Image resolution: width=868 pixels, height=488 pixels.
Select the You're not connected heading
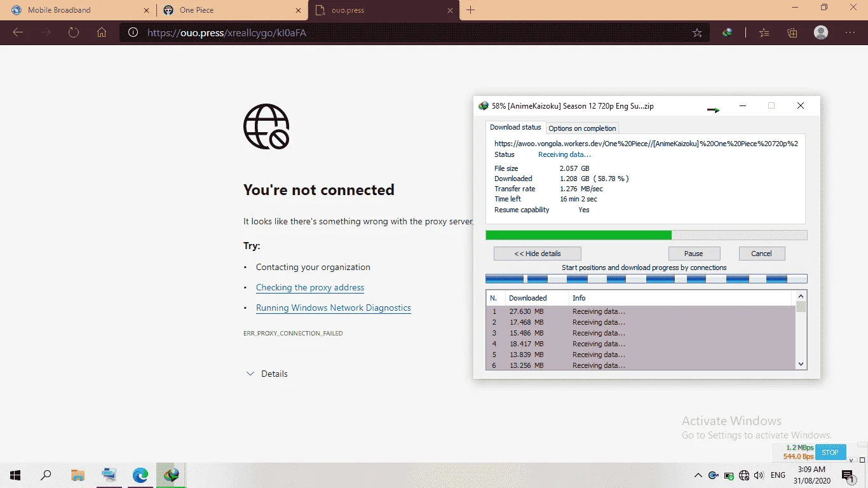click(x=319, y=190)
